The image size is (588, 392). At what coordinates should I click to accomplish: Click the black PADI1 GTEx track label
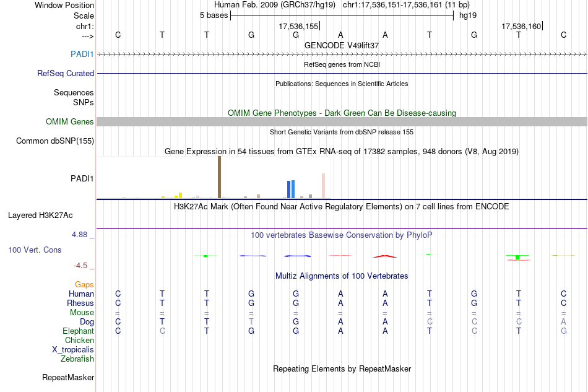click(82, 178)
